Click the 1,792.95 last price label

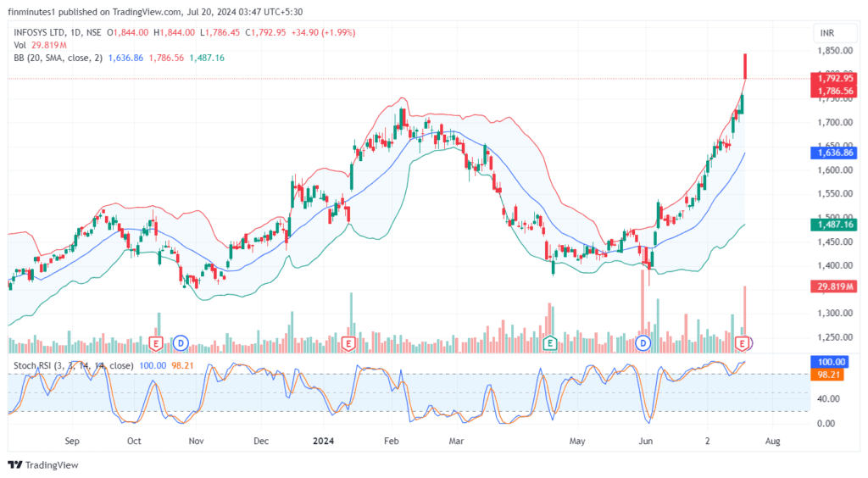(834, 78)
